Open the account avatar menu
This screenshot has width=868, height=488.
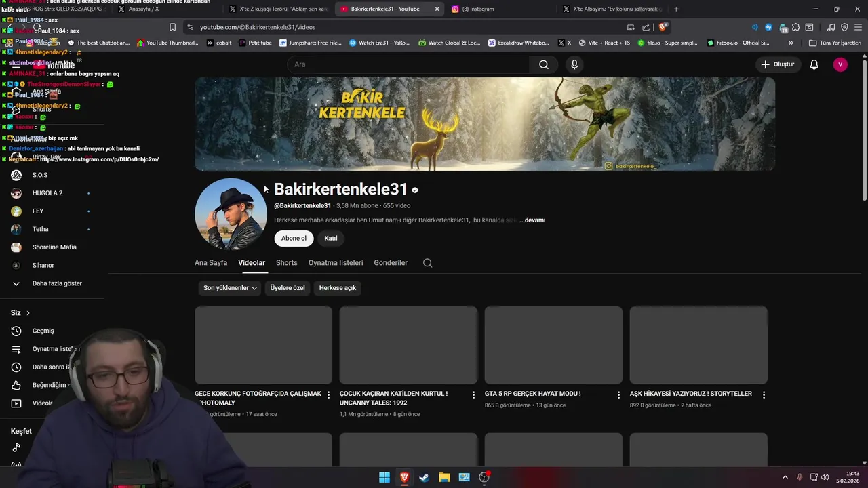point(840,64)
